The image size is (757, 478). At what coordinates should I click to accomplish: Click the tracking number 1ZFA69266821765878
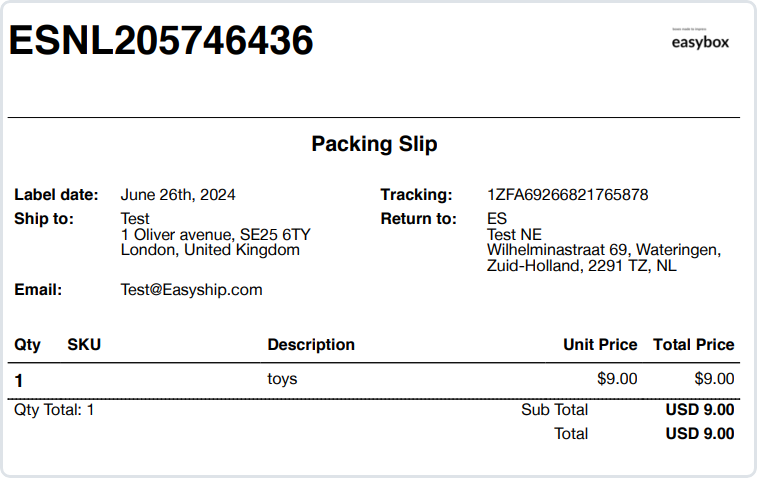[567, 195]
